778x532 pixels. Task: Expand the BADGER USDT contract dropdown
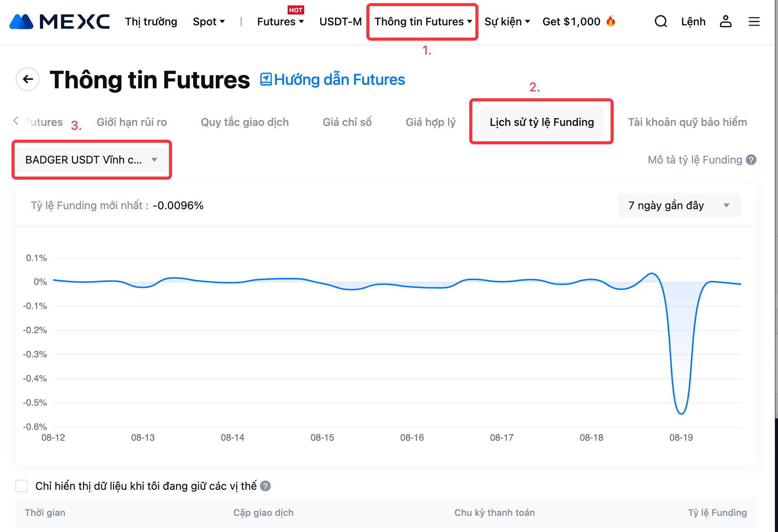tap(91, 160)
